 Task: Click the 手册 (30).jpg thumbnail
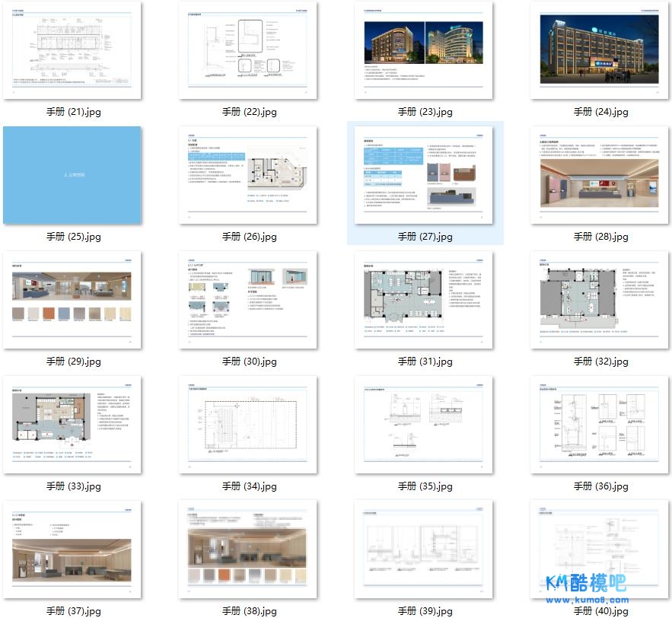click(249, 300)
